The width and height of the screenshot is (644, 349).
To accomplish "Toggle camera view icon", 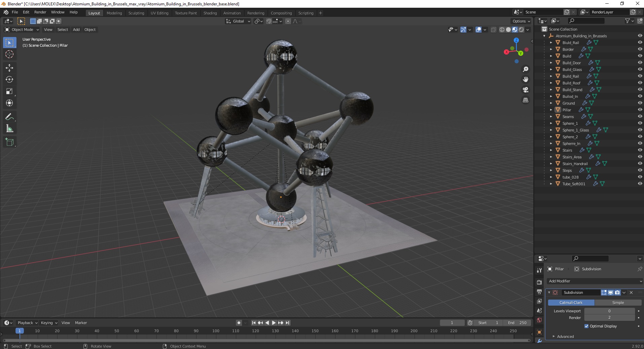I will click(525, 90).
